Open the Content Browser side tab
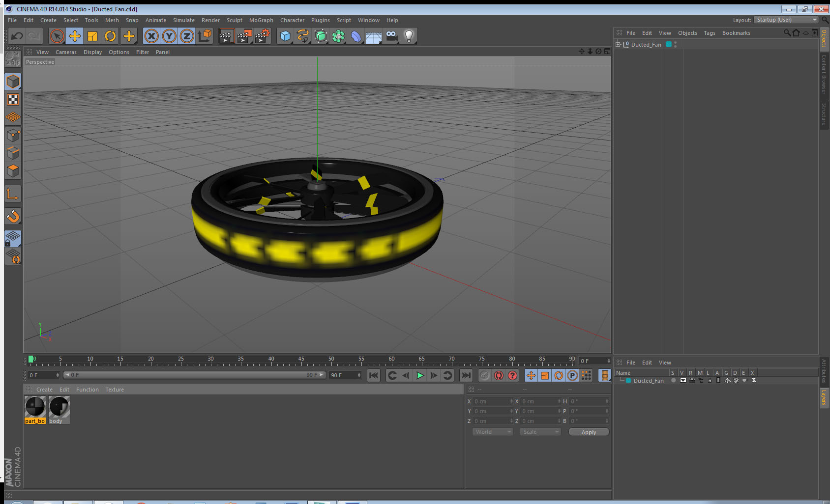This screenshot has width=830, height=504. (x=824, y=74)
